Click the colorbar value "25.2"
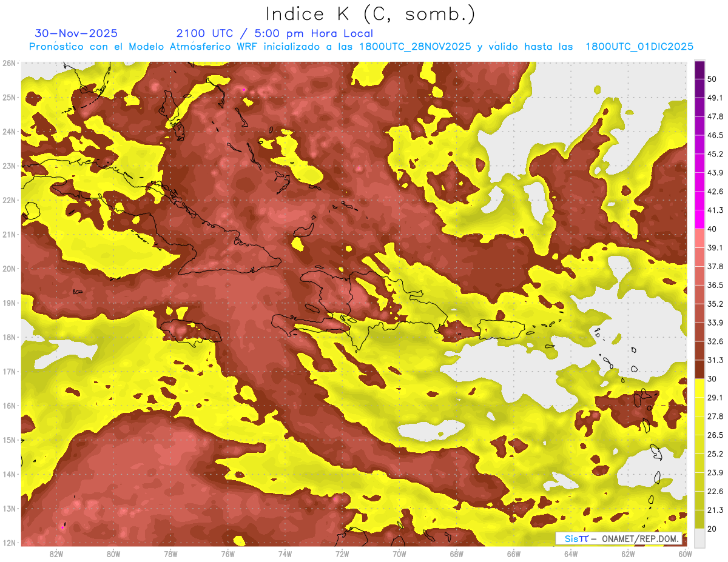This screenshot has height=562, width=728. pyautogui.click(x=715, y=454)
